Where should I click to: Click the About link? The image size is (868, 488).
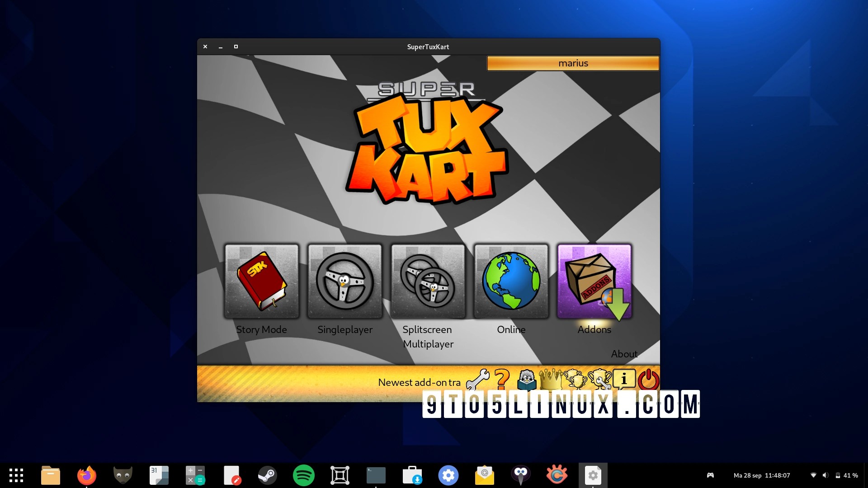pyautogui.click(x=624, y=354)
